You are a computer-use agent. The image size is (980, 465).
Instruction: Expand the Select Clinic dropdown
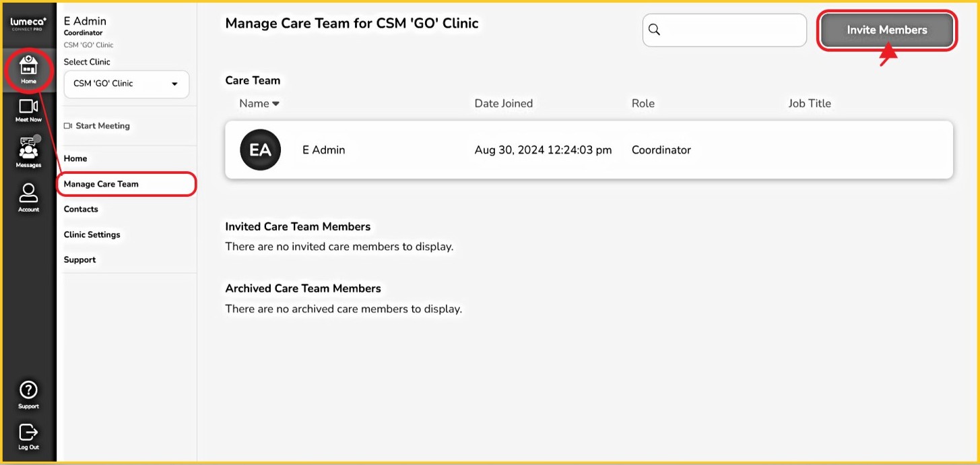[x=126, y=84]
